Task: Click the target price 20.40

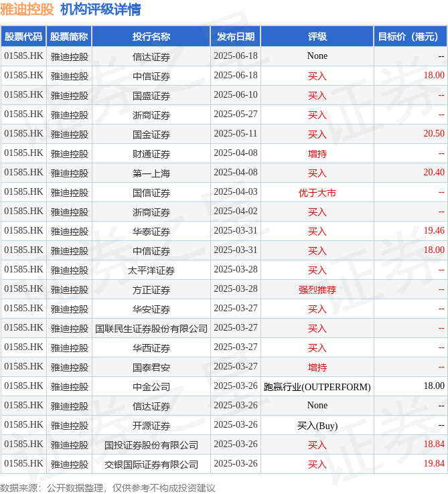Action: [434, 172]
